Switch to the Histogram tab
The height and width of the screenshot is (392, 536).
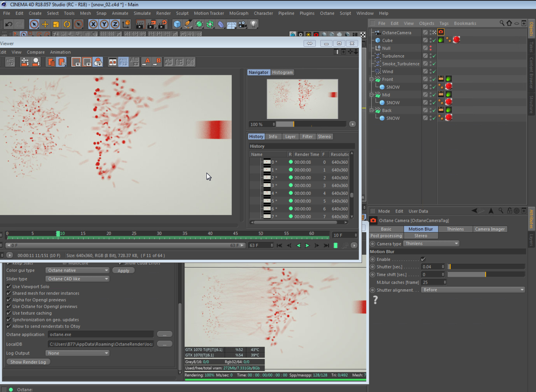coord(282,72)
